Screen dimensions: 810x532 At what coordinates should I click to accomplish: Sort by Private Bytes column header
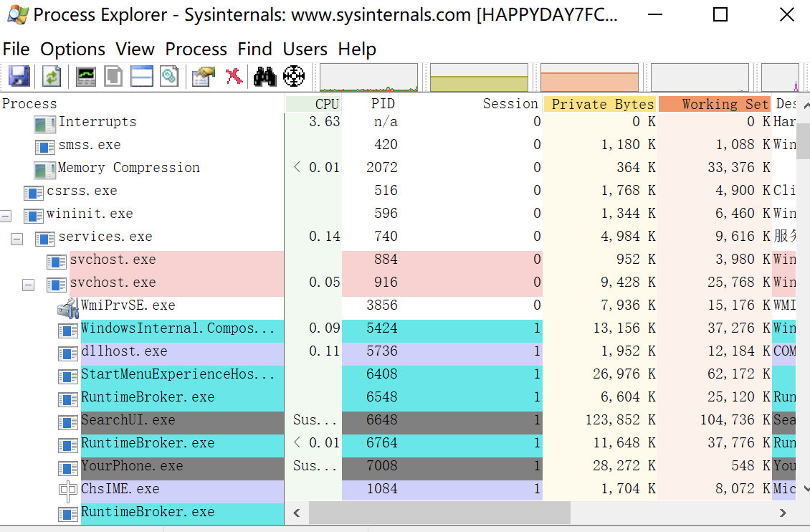tap(600, 104)
